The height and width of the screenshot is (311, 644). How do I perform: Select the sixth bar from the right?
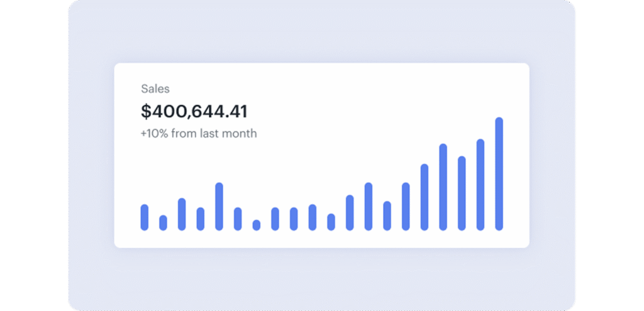406,207
